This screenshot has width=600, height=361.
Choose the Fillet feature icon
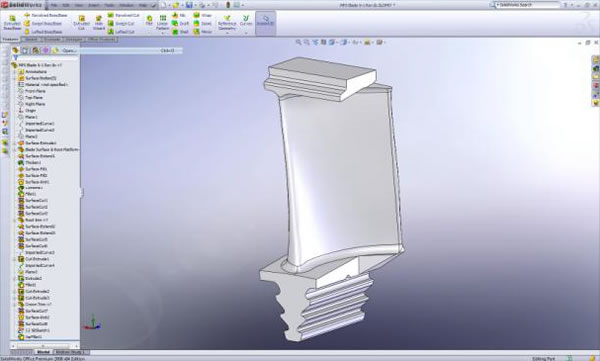149,21
